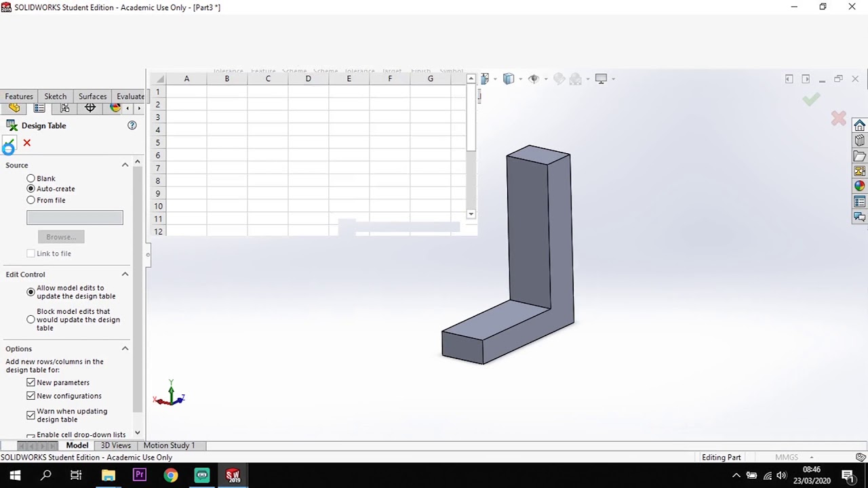Collapse the Options section
The width and height of the screenshot is (868, 488).
[125, 349]
